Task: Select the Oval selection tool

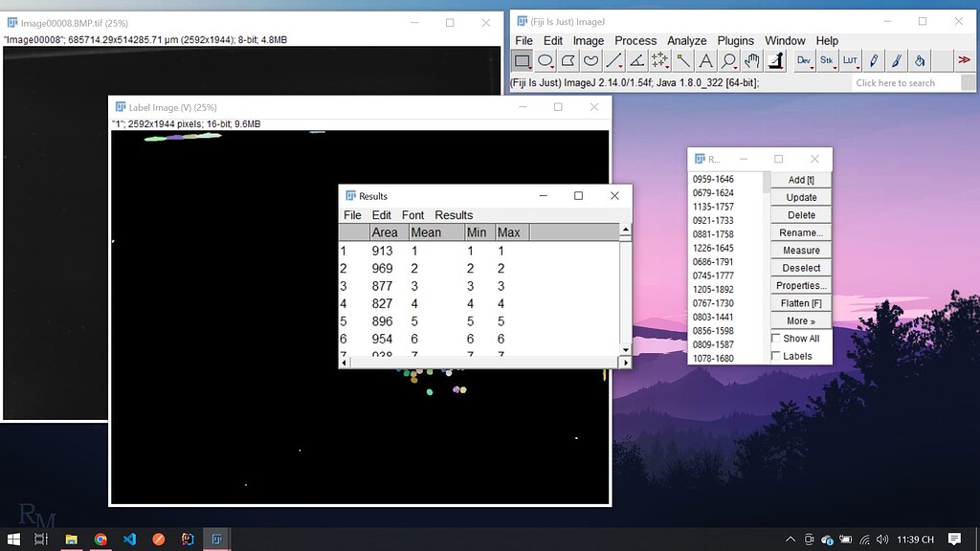Action: coord(546,60)
